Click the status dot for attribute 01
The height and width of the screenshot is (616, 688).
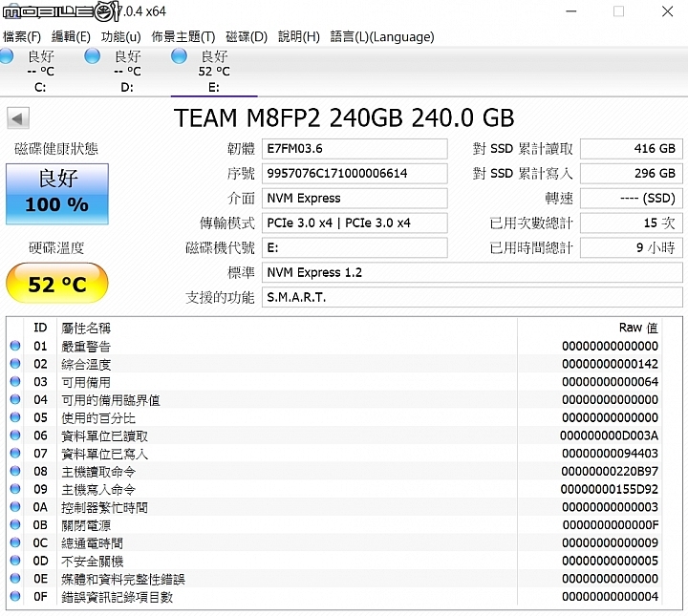pos(15,346)
